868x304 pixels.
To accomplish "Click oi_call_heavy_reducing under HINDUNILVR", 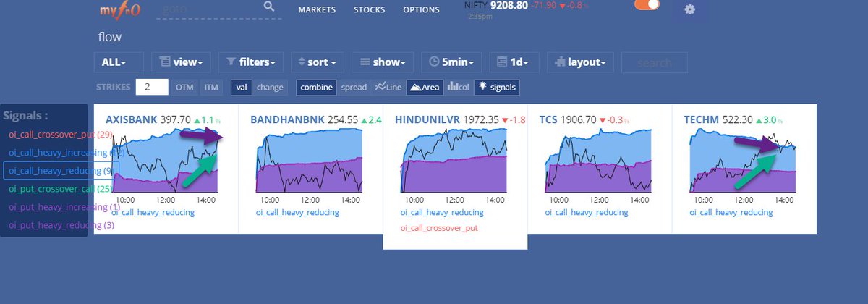I will click(442, 213).
